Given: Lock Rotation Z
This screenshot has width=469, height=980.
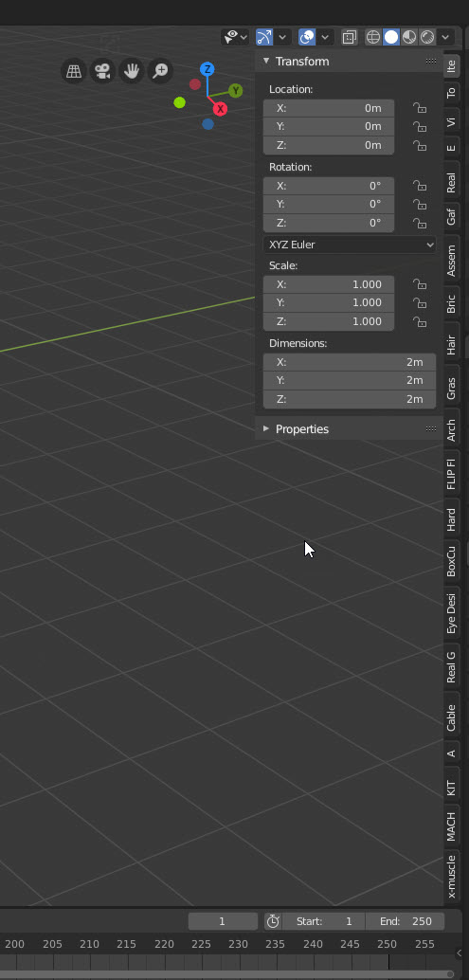Looking at the screenshot, I should tap(420, 223).
